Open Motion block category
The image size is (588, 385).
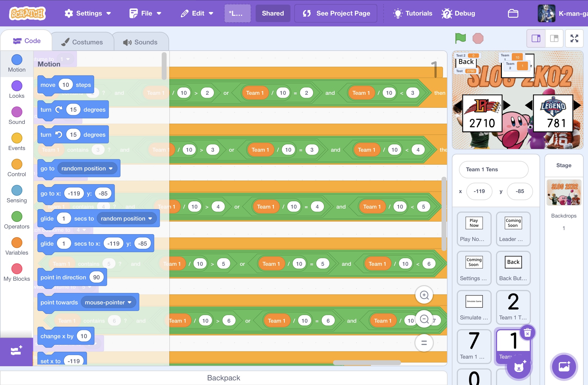pyautogui.click(x=17, y=63)
